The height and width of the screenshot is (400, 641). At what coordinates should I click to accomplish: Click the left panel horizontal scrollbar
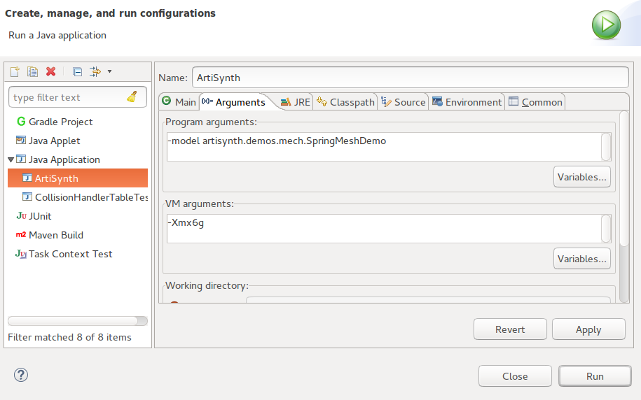77,321
